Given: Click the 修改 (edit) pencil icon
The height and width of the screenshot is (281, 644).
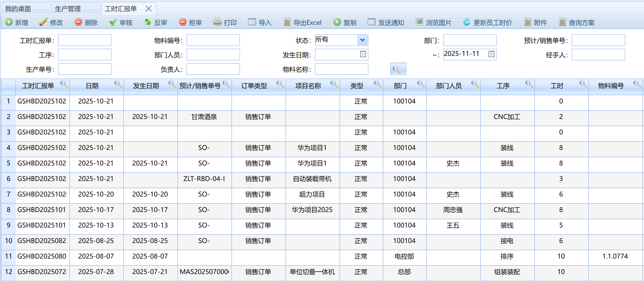Looking at the screenshot, I should click(43, 22).
